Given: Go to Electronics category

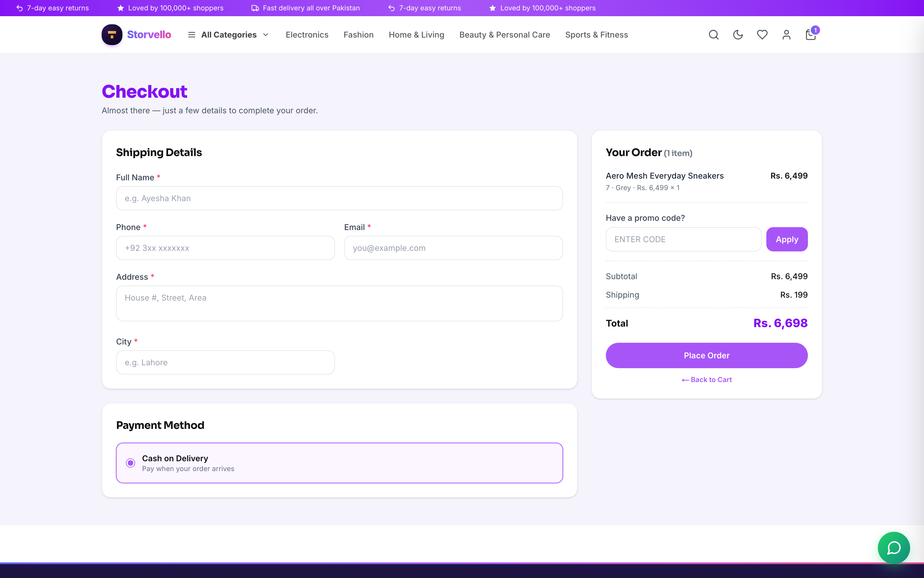Looking at the screenshot, I should coord(307,35).
